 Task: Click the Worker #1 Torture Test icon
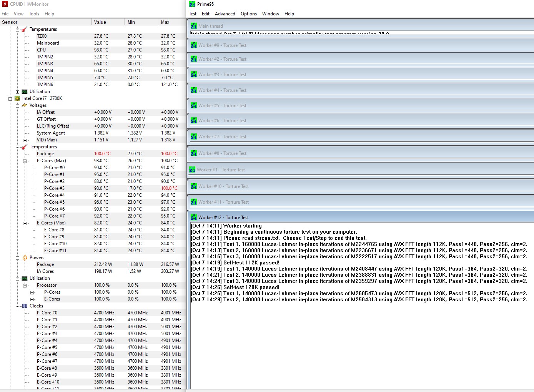(x=192, y=170)
